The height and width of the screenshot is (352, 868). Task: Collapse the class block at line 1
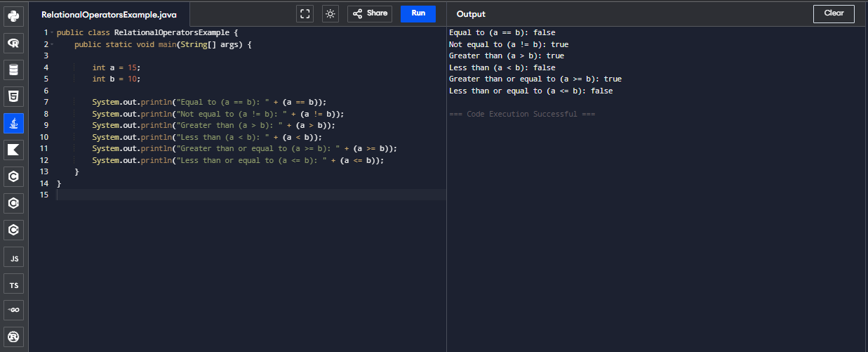tap(52, 33)
